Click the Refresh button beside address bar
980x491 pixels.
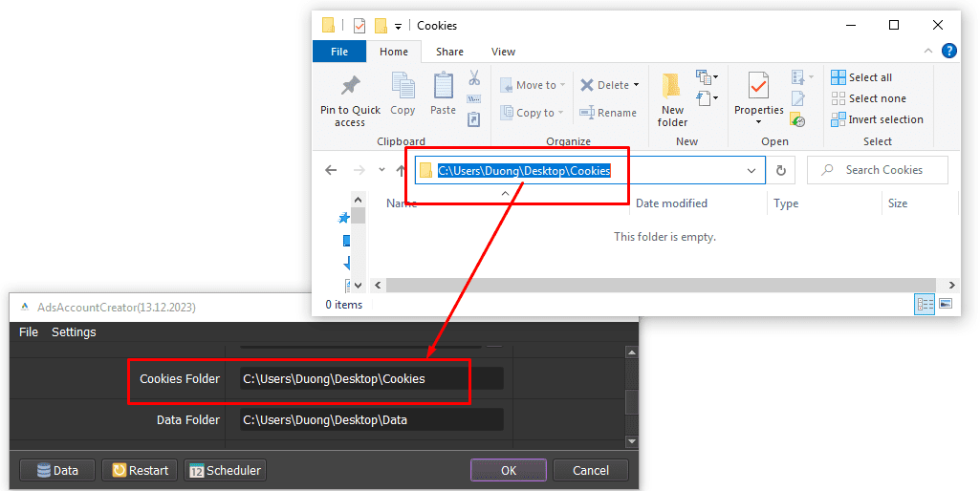coord(780,170)
